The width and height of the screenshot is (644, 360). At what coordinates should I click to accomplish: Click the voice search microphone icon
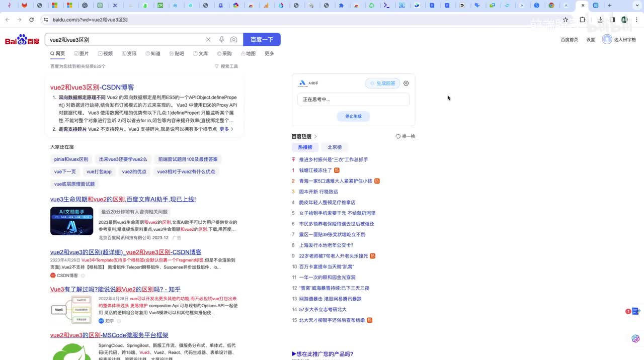(221, 40)
